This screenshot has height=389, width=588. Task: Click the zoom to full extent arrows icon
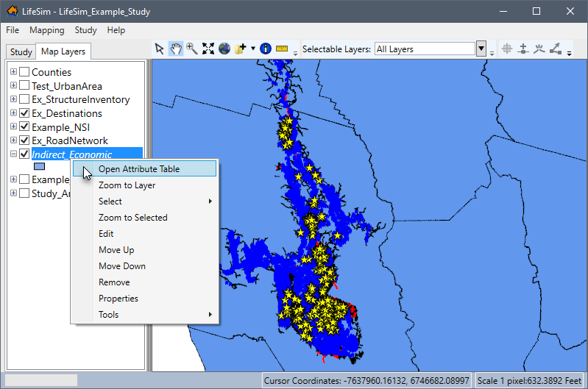pyautogui.click(x=208, y=49)
